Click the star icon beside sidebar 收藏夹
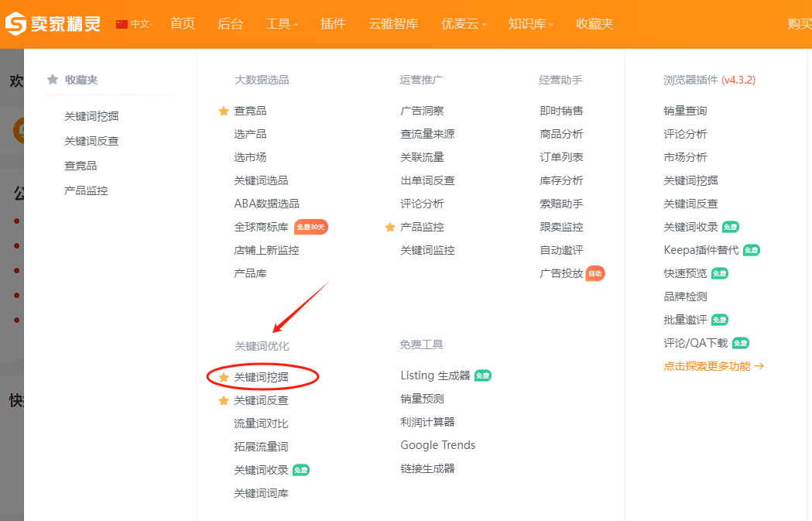The image size is (812, 521). (52, 79)
